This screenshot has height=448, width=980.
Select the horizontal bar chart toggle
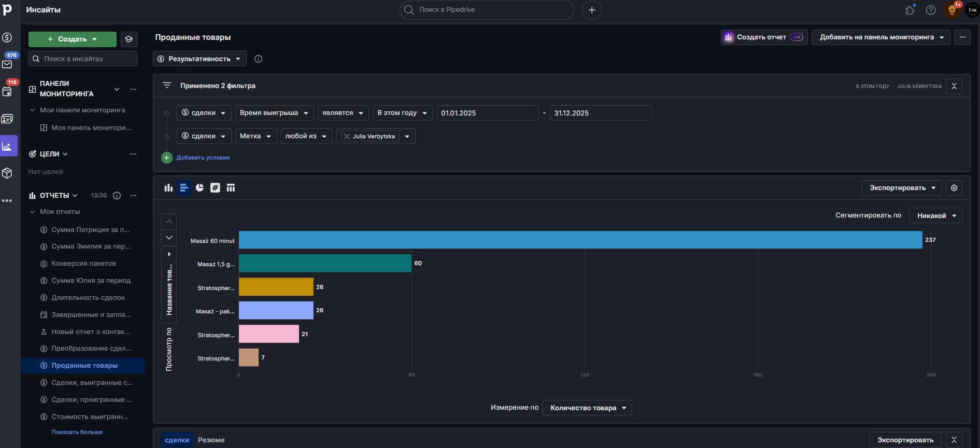(184, 187)
